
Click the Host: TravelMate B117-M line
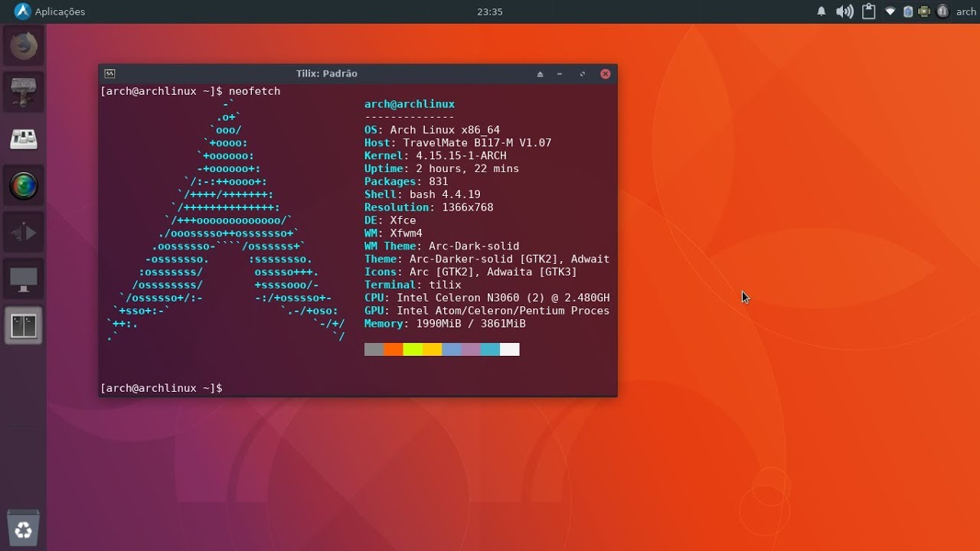[x=458, y=143]
